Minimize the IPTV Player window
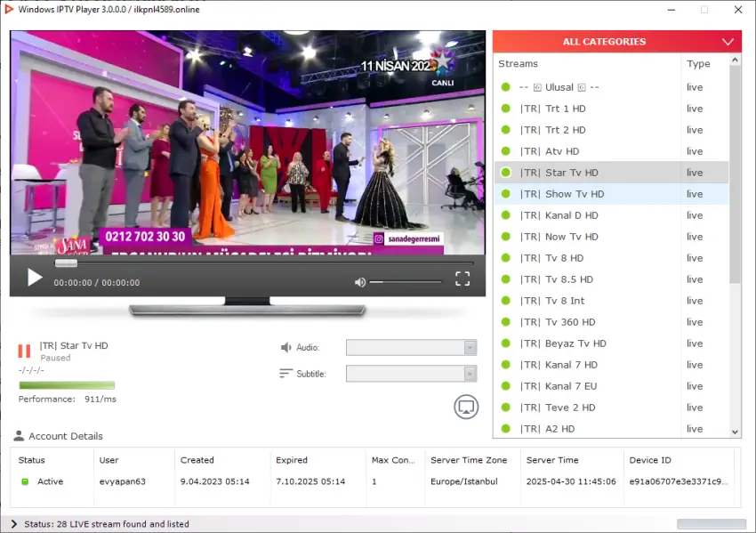Screen dimensions: 756x533 672,10
